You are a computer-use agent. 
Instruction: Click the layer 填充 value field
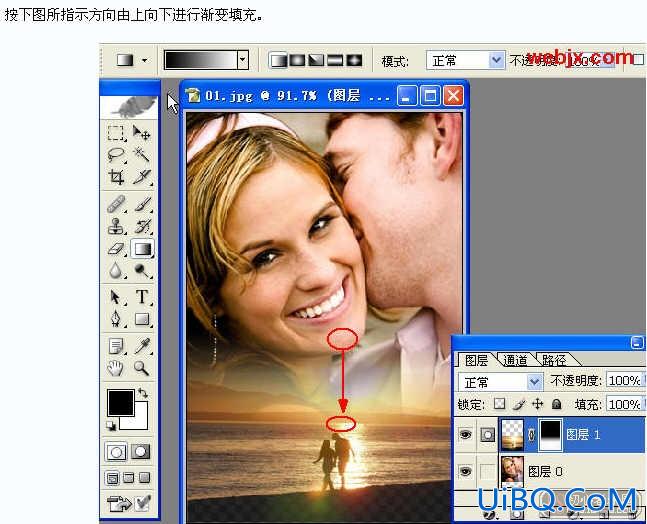[625, 404]
